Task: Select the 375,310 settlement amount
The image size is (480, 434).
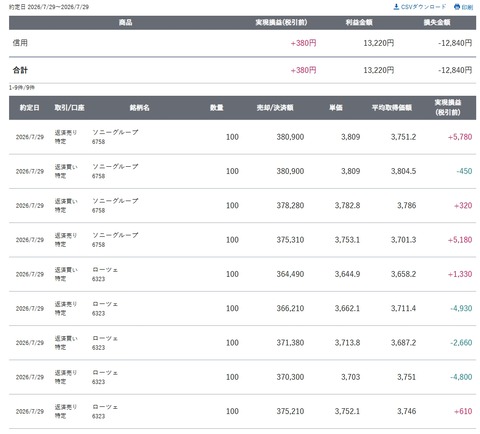Action: [290, 240]
